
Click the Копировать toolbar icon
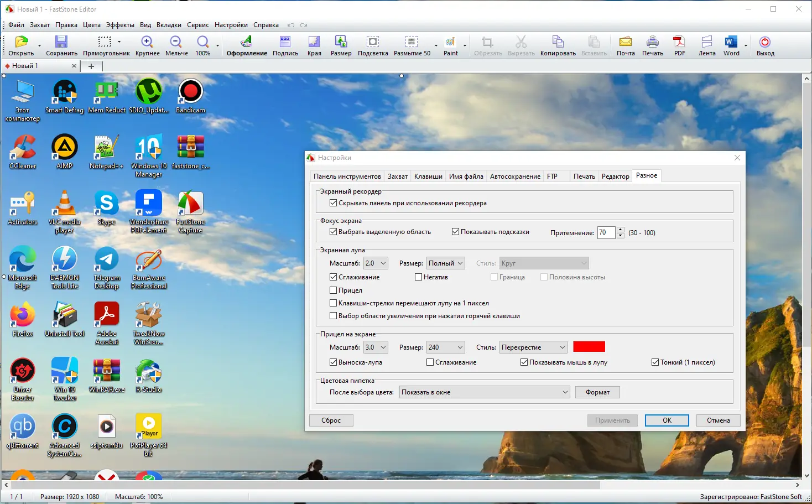[x=558, y=46]
